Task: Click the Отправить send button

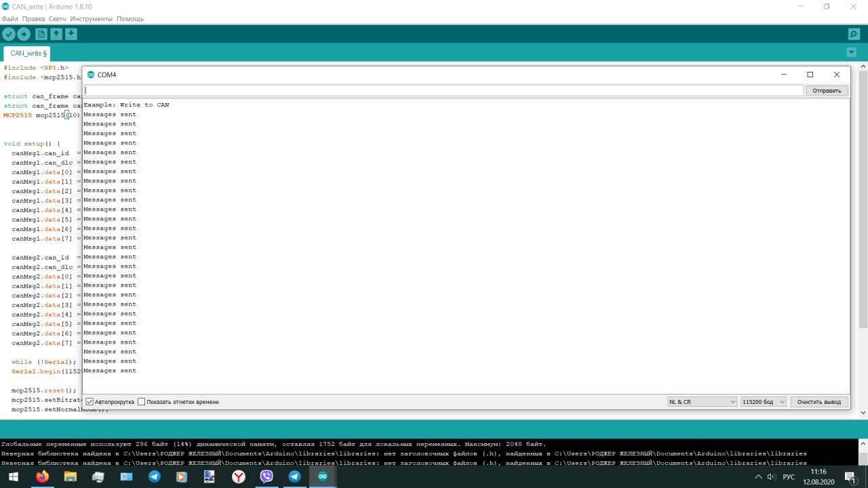Action: (x=827, y=90)
